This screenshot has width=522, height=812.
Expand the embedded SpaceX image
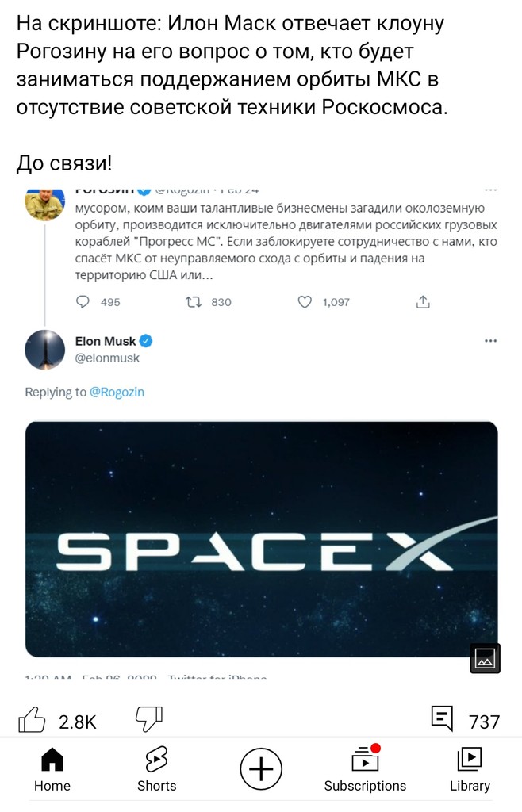click(x=484, y=657)
